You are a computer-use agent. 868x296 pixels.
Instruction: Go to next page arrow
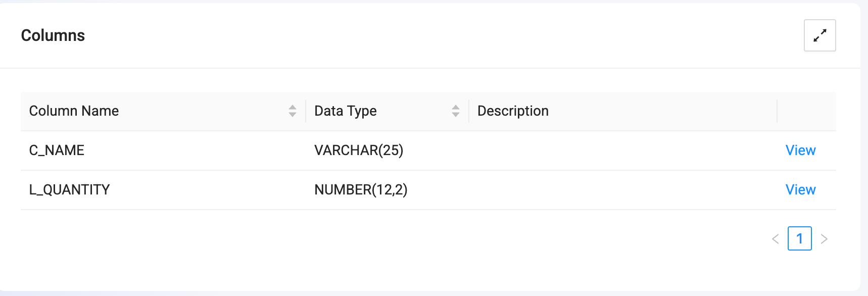coord(824,239)
